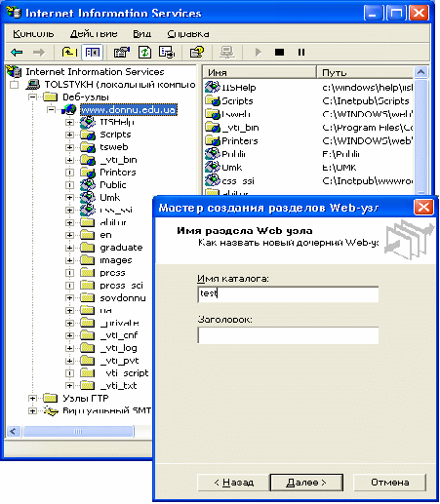The width and height of the screenshot is (440, 504).
Task: Open the Help toolbar icon
Action: pyautogui.click(x=197, y=52)
